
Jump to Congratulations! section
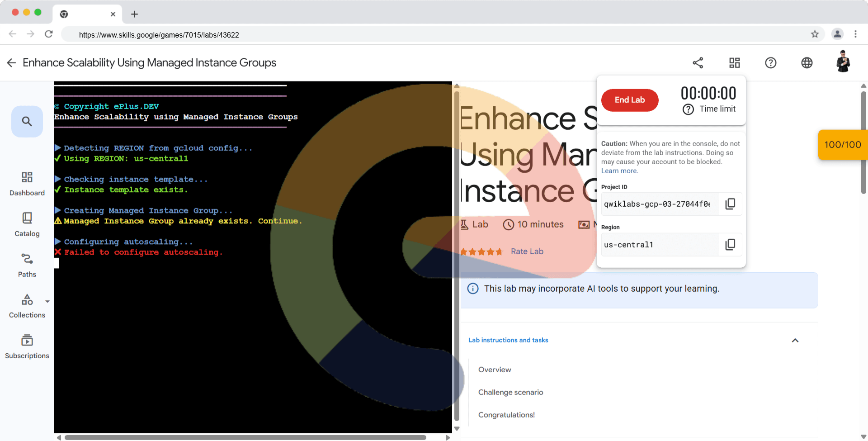[506, 415]
